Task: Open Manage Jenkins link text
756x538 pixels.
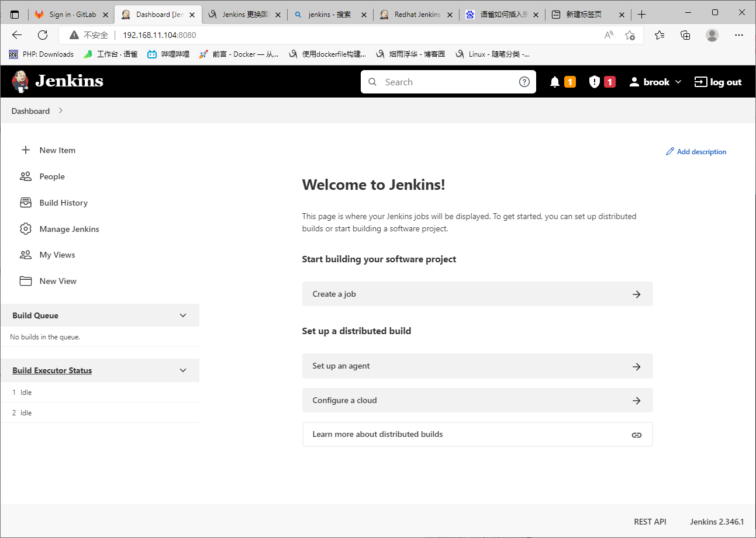Action: 69,229
